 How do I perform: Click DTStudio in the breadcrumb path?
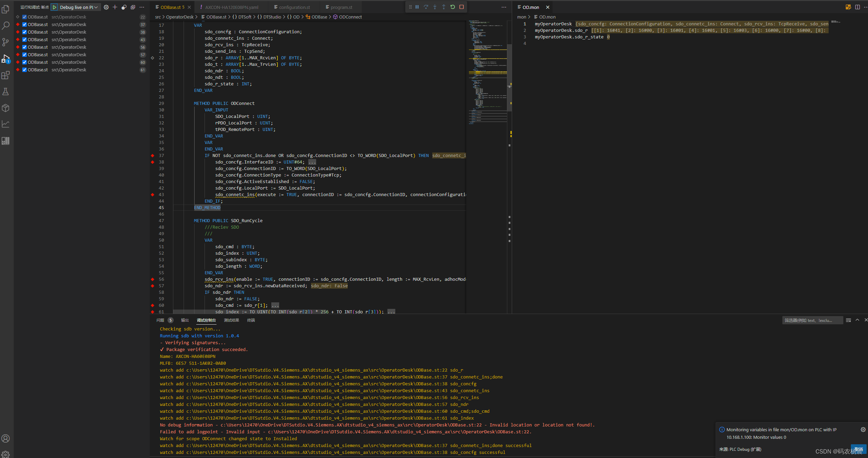(x=272, y=17)
